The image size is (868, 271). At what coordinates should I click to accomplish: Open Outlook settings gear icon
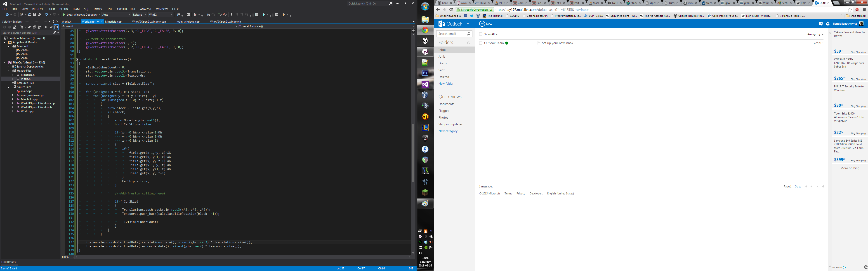coord(828,24)
